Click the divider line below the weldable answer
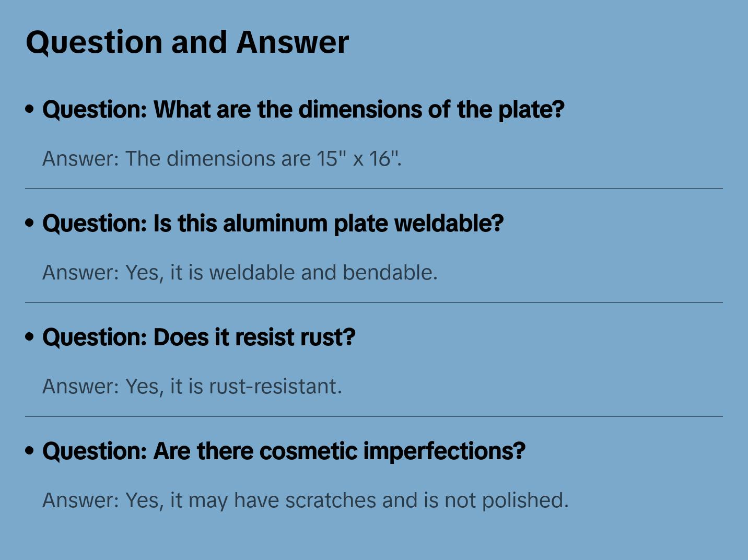 point(373,302)
